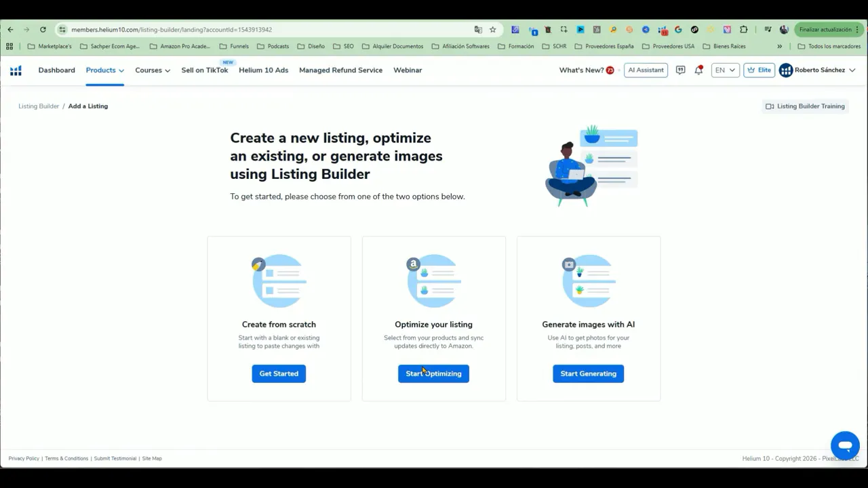The width and height of the screenshot is (868, 488).
Task: Expand the Roberto Sánchez account menu
Action: tap(817, 70)
